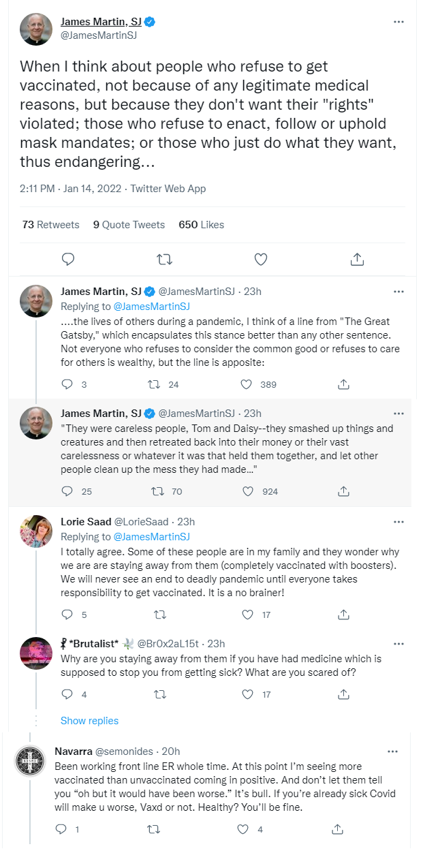View the 73 Retweets list

pyautogui.click(x=51, y=224)
